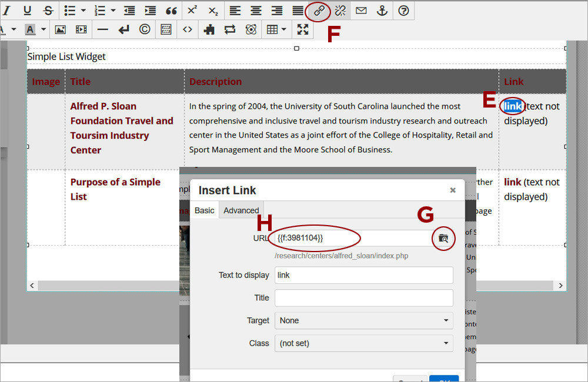Decrease indent of selection
Screen dimensions: 588x382
(129, 11)
